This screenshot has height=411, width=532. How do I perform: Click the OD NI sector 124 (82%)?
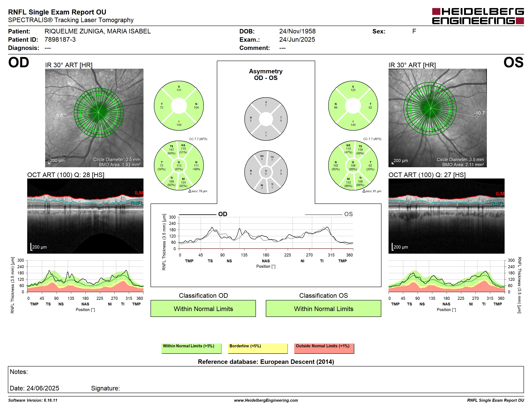[x=183, y=182]
